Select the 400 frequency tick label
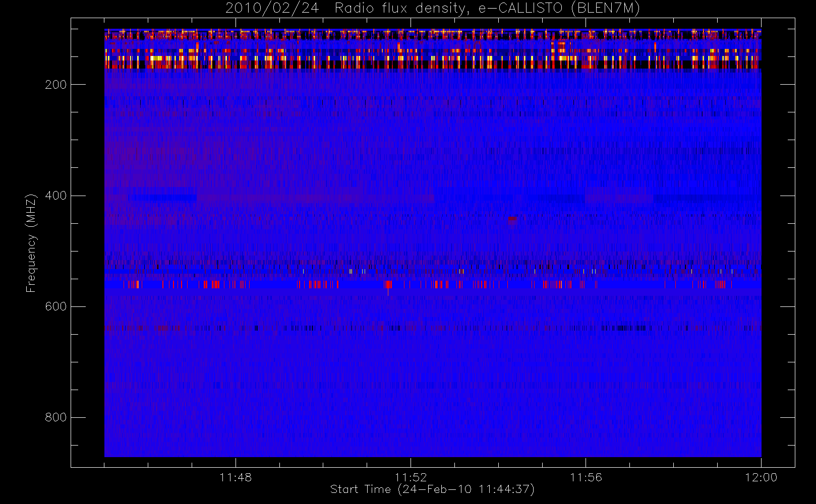This screenshot has width=816, height=504. point(56,196)
